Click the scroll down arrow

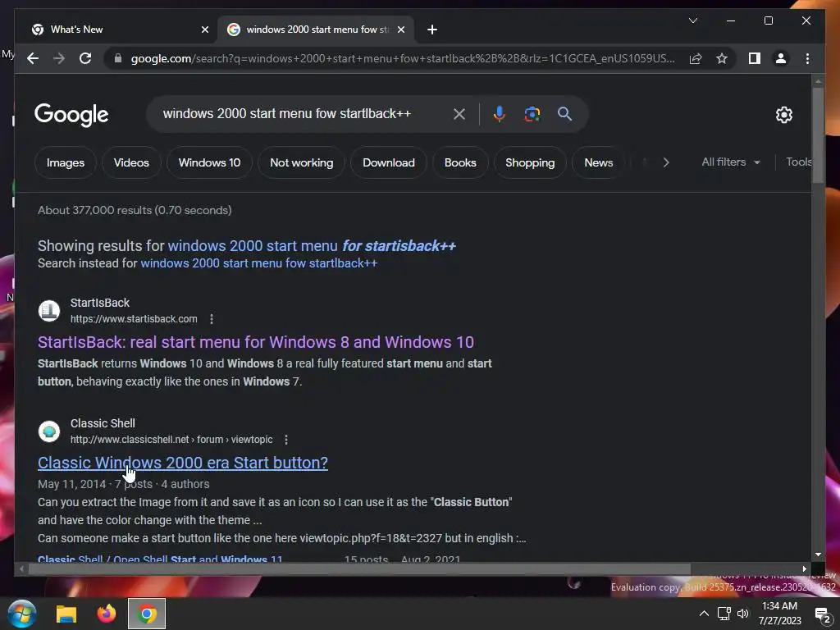click(818, 555)
